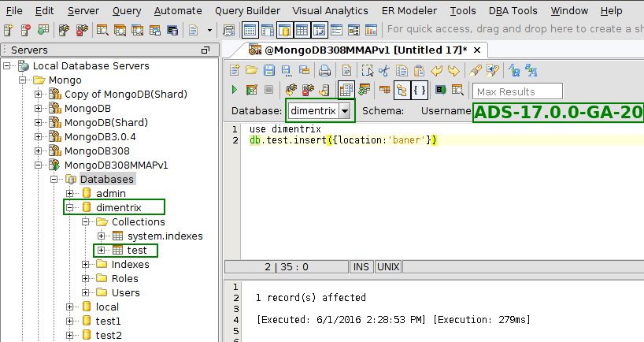Click the highlighter marker icon
644x342 pixels.
click(x=476, y=71)
